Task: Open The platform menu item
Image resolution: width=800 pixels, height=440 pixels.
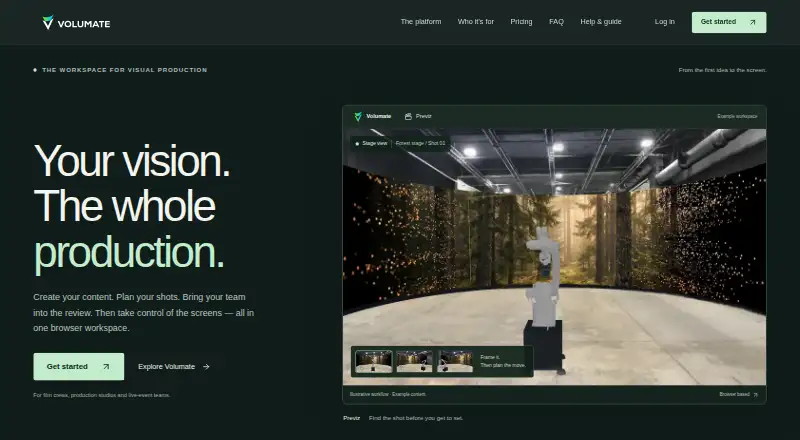Action: coord(421,22)
